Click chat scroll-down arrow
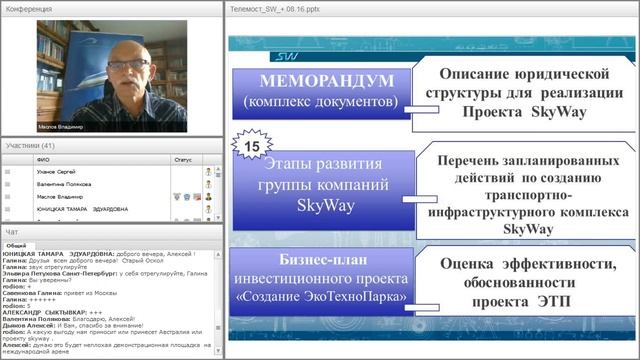 [x=218, y=351]
